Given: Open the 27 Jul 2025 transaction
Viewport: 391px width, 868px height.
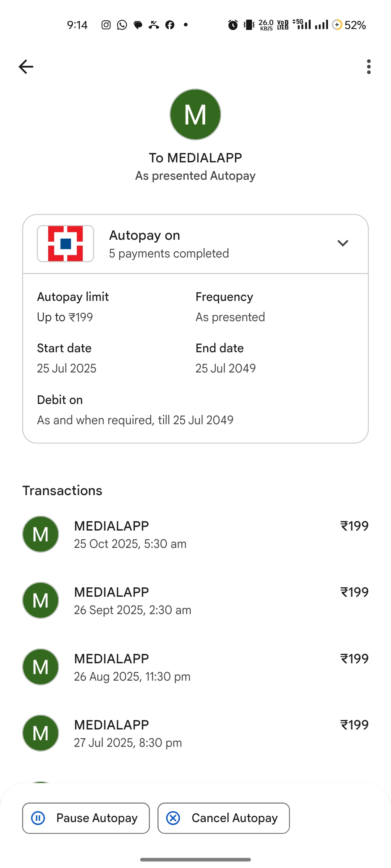Looking at the screenshot, I should 195,733.
